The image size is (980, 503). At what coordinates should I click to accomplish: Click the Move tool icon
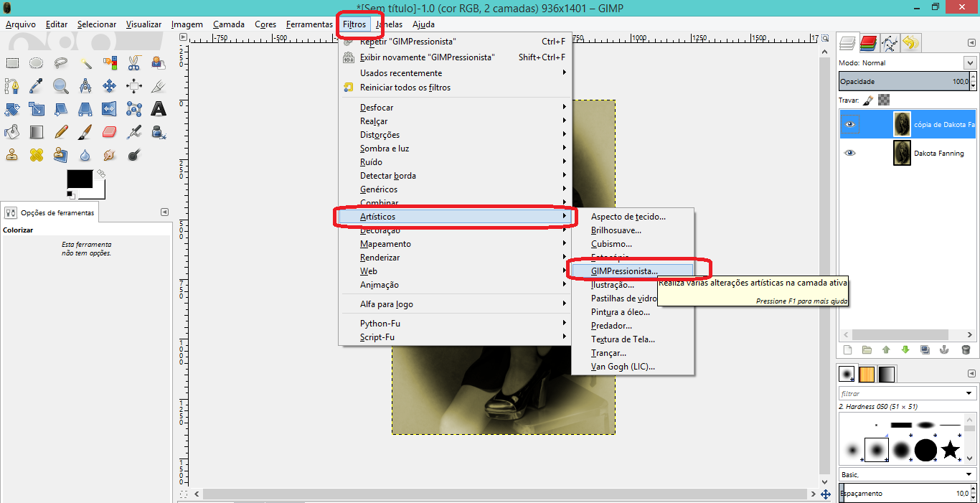[x=109, y=86]
